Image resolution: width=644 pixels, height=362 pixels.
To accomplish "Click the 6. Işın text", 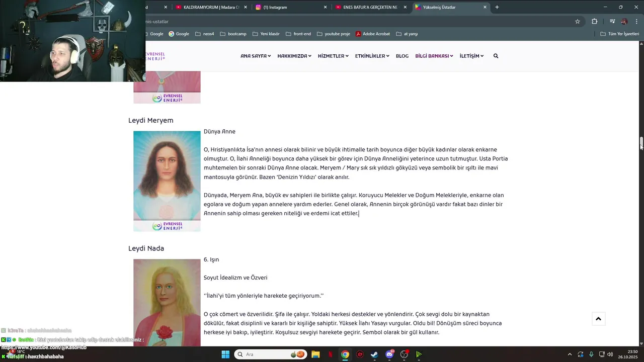I will [211, 260].
